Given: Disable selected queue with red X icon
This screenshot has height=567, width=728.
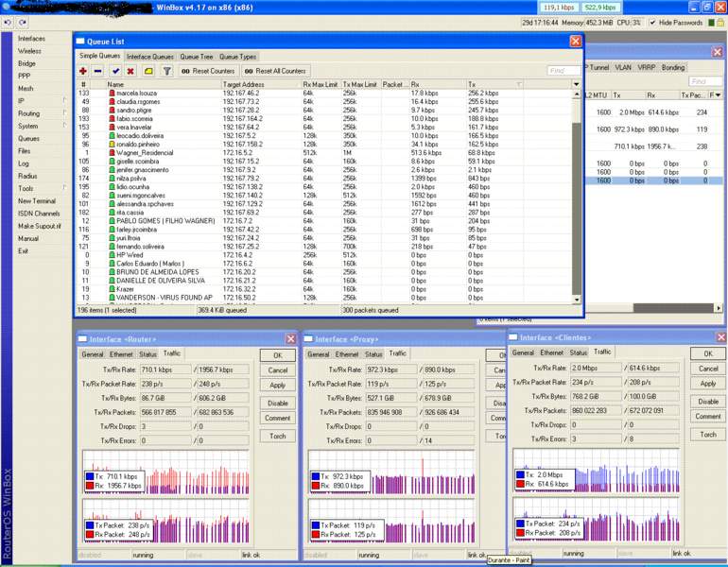Looking at the screenshot, I should tap(130, 71).
